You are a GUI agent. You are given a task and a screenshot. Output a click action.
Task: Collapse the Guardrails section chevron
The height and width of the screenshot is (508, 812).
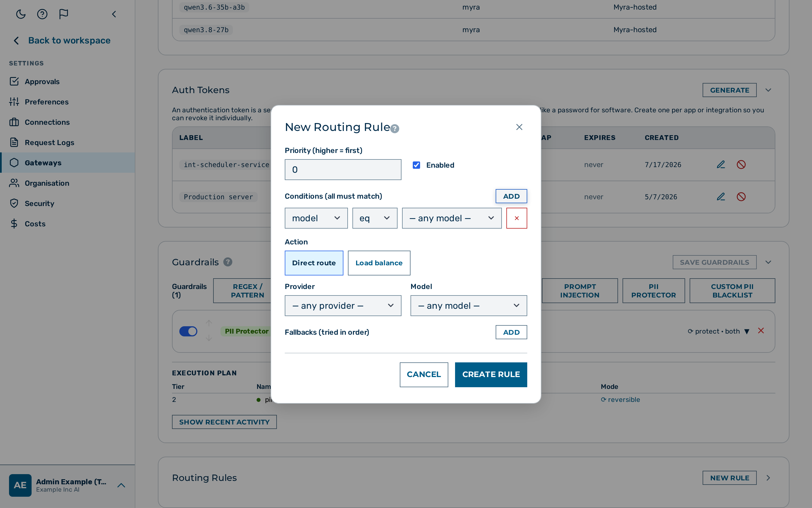tap(768, 262)
